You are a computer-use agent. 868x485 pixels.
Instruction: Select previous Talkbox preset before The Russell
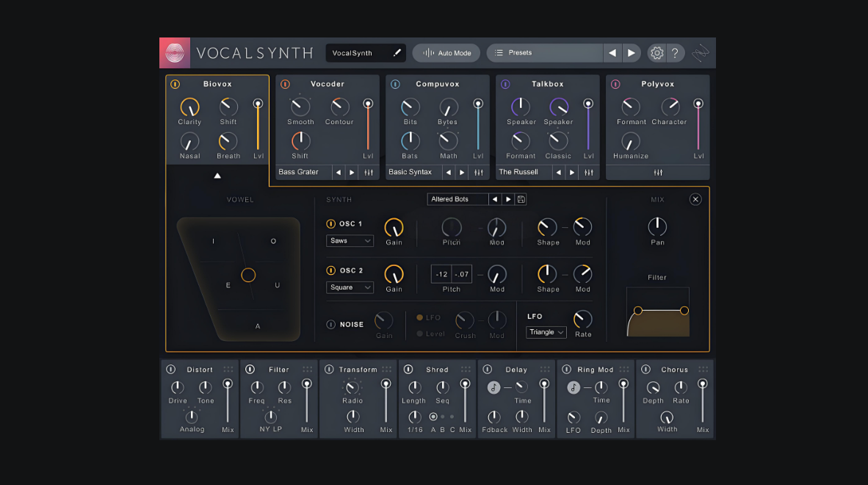(x=559, y=172)
